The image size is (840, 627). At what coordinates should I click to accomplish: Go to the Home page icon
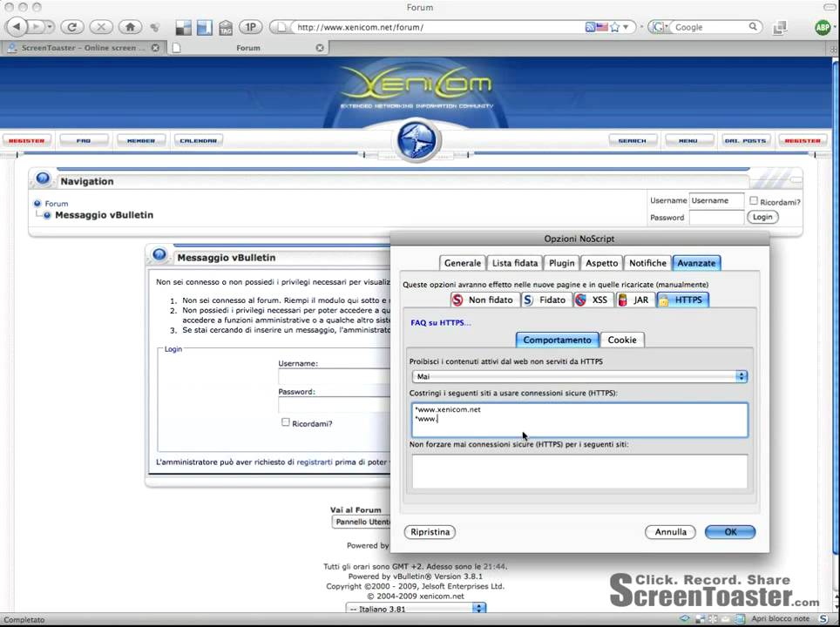(x=130, y=26)
